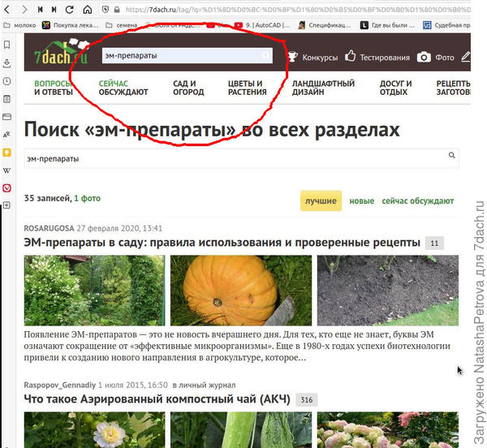Click the fast-forward navigation icon
Image resolution: width=487 pixels, height=448 pixels.
54,10
